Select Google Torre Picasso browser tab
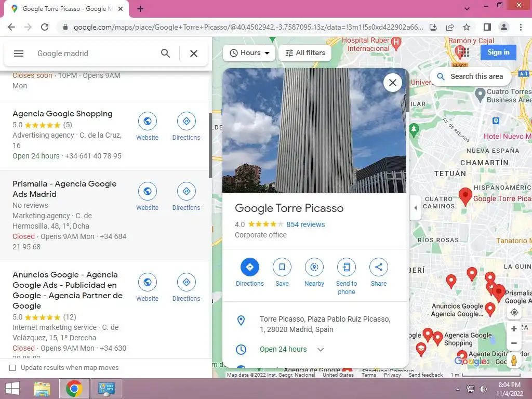This screenshot has height=399, width=532. 66,9
